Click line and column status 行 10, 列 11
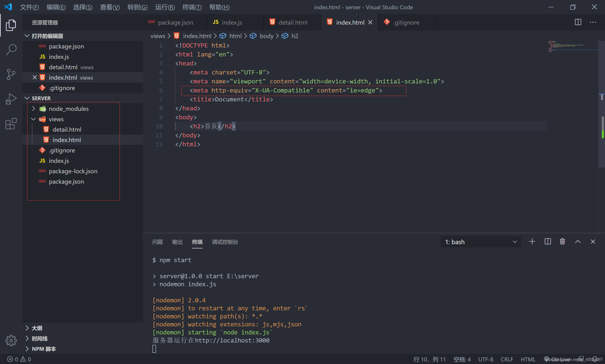Image resolution: width=605 pixels, height=364 pixels. coord(429,359)
